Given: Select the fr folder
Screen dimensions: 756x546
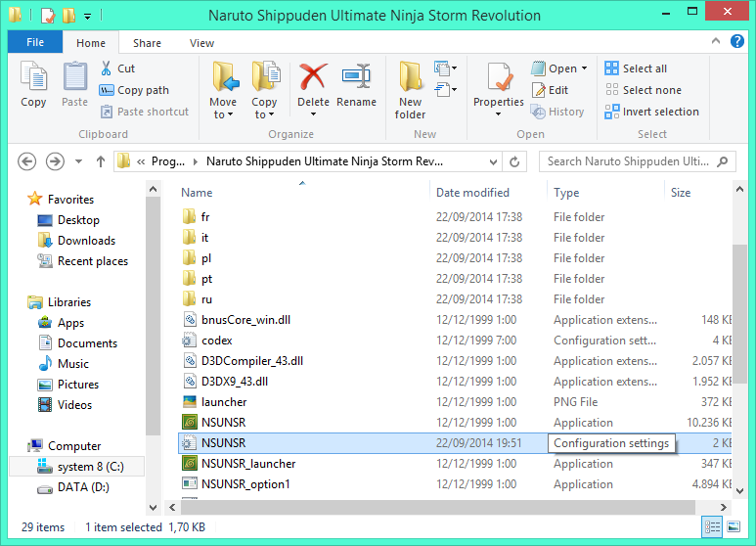Looking at the screenshot, I should 205,217.
